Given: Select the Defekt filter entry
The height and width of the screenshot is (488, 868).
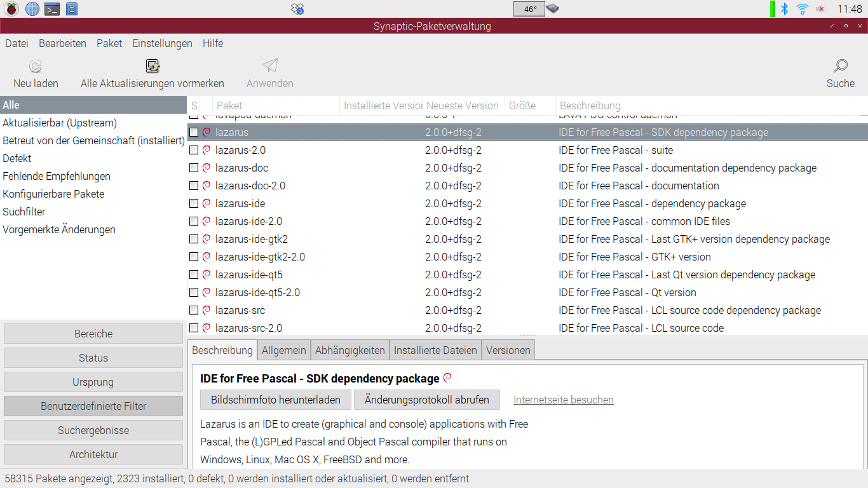Looking at the screenshot, I should click(x=93, y=158).
